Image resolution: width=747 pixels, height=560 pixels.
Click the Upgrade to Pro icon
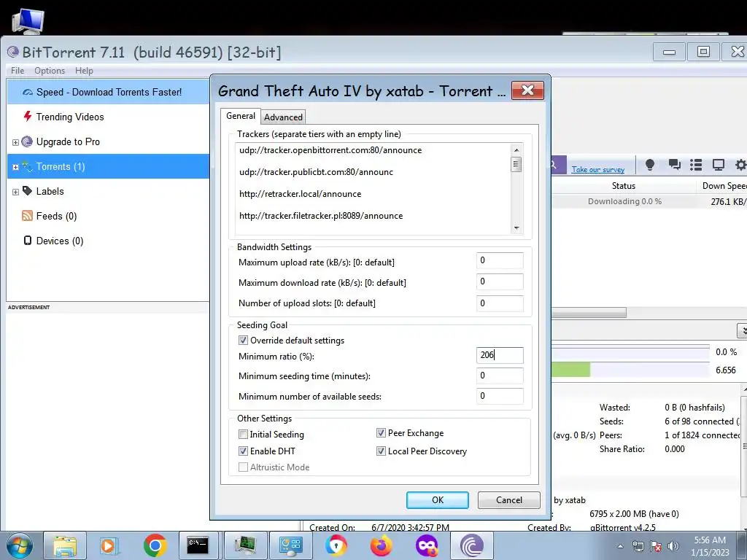click(27, 141)
